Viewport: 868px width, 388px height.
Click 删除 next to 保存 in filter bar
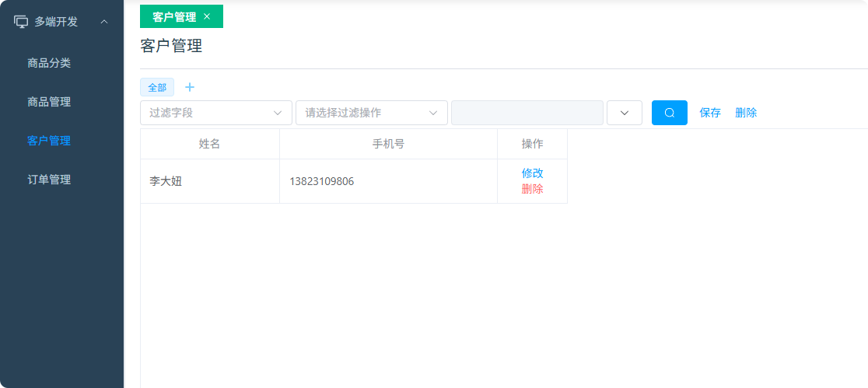[746, 113]
